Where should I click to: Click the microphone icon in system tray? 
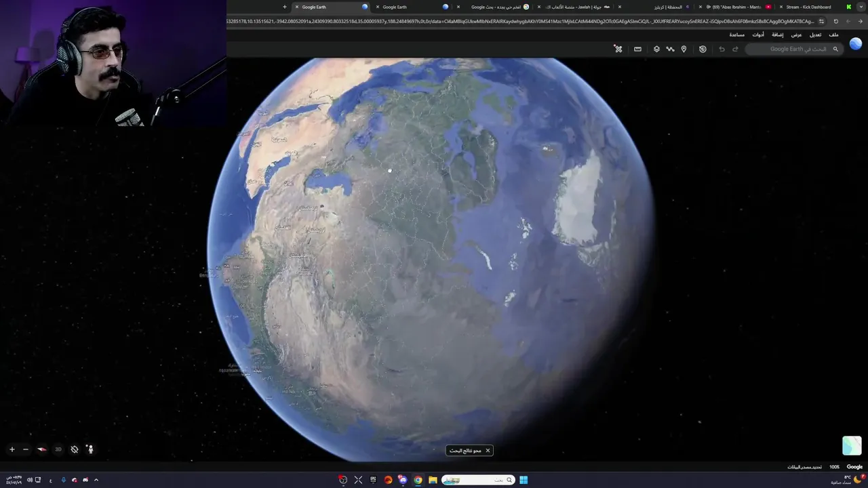(64, 480)
